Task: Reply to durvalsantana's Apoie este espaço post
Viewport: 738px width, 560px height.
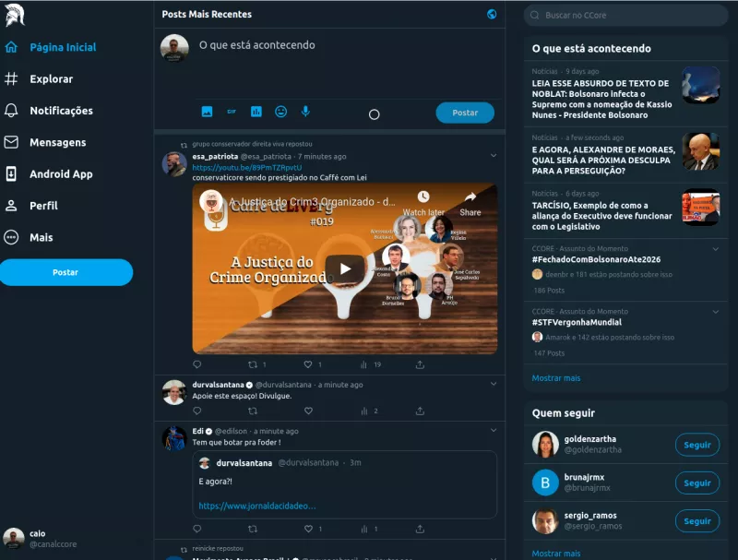Action: [197, 411]
